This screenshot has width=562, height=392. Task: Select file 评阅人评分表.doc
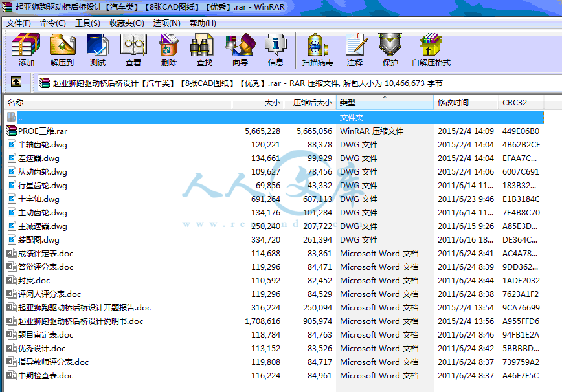(49, 294)
